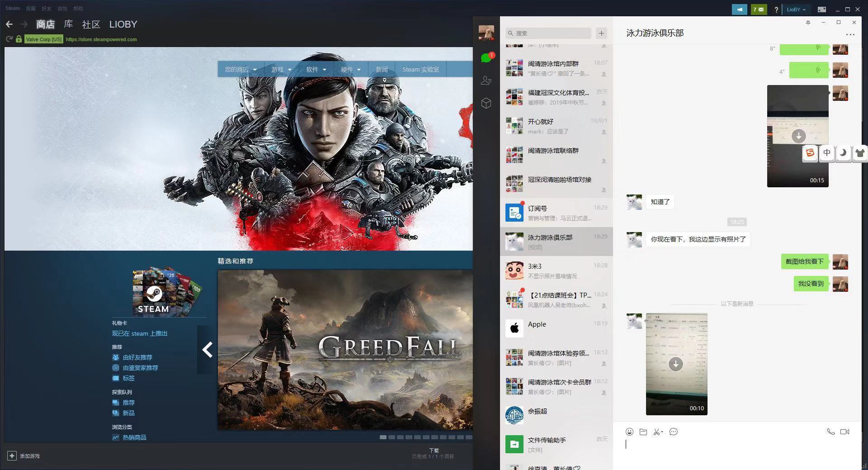This screenshot has height=470, width=868.
Task: Select first carousel page indicator
Action: coord(383,437)
